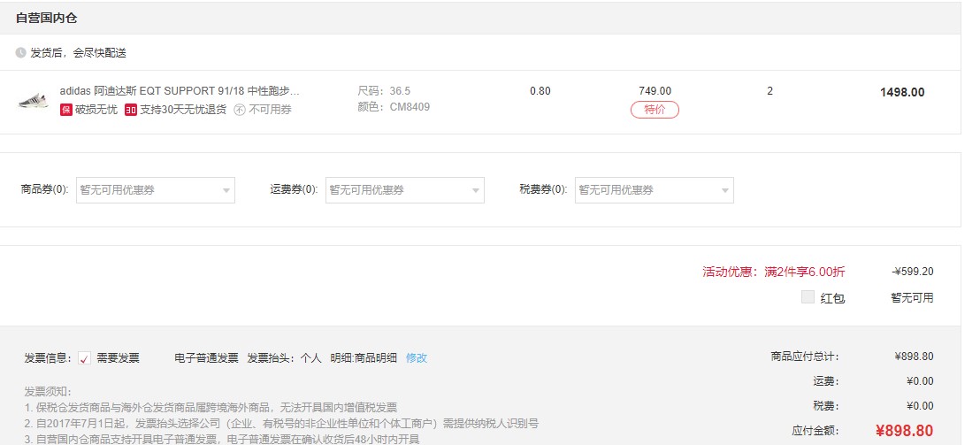Click the 活动优惠：满2件享6.00折 promotion text
Screen dimensions: 980x445
(774, 272)
